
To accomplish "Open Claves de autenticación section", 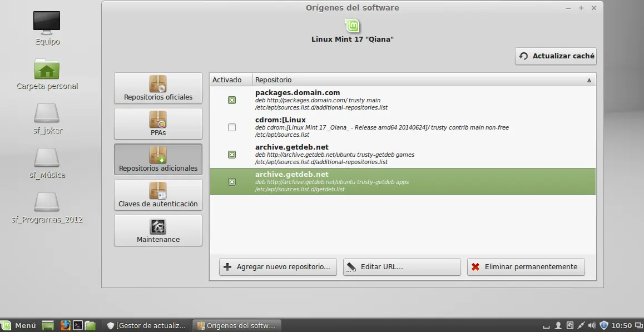I will (x=158, y=195).
